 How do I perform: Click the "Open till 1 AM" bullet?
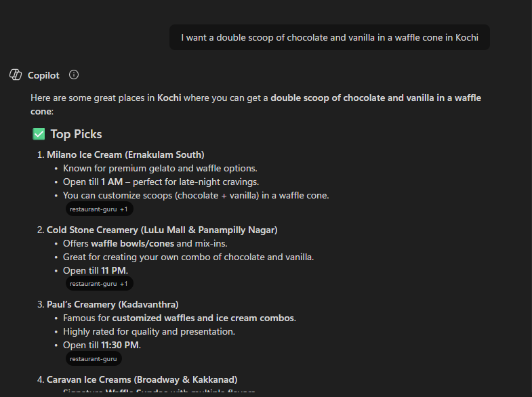161,182
